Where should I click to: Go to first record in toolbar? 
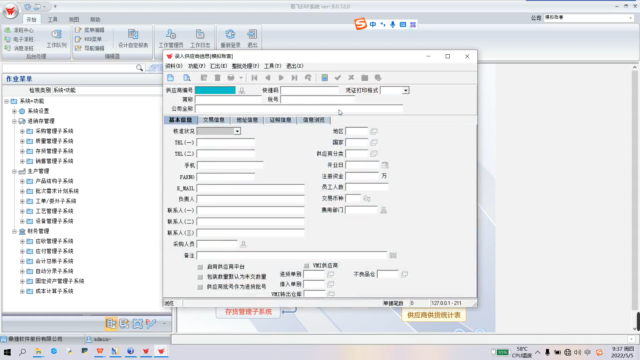(254, 78)
